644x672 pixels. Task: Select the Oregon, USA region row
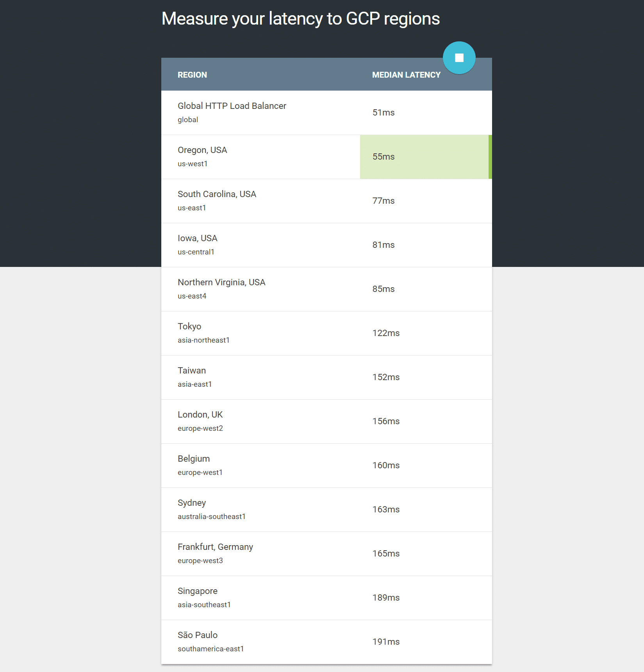(x=258, y=156)
